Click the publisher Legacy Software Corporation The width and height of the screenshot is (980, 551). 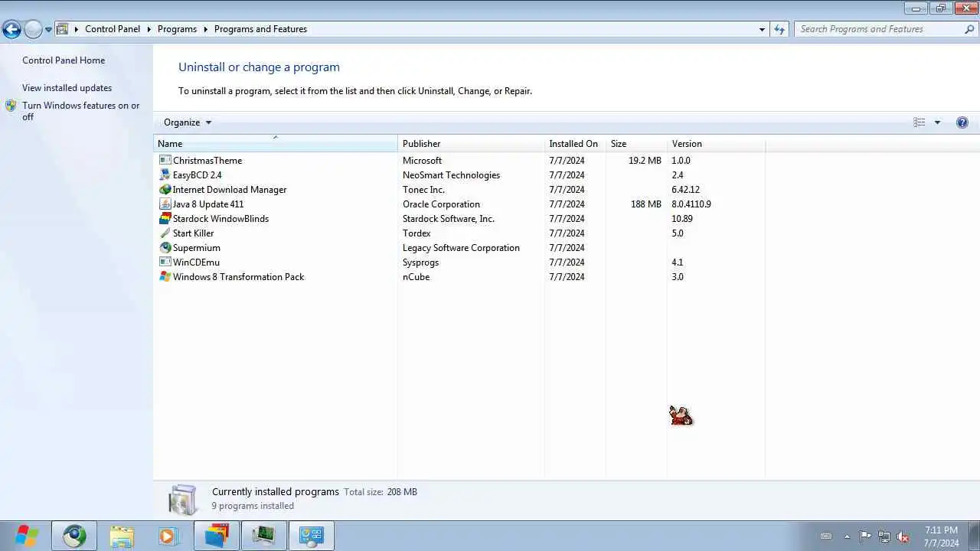pyautogui.click(x=461, y=248)
